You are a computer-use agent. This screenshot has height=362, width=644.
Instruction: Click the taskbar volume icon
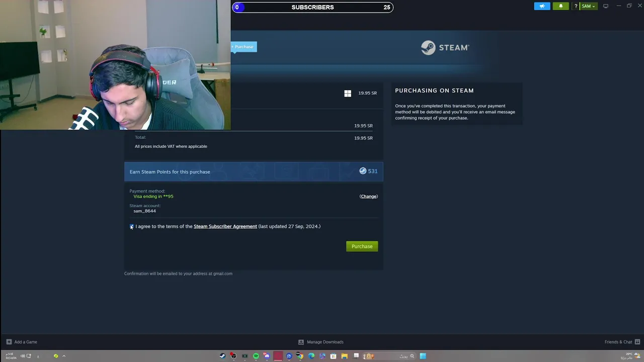(x=23, y=356)
